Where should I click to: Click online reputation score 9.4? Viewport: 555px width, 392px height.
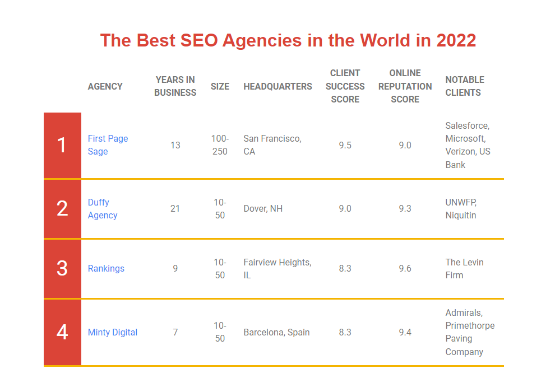405,332
